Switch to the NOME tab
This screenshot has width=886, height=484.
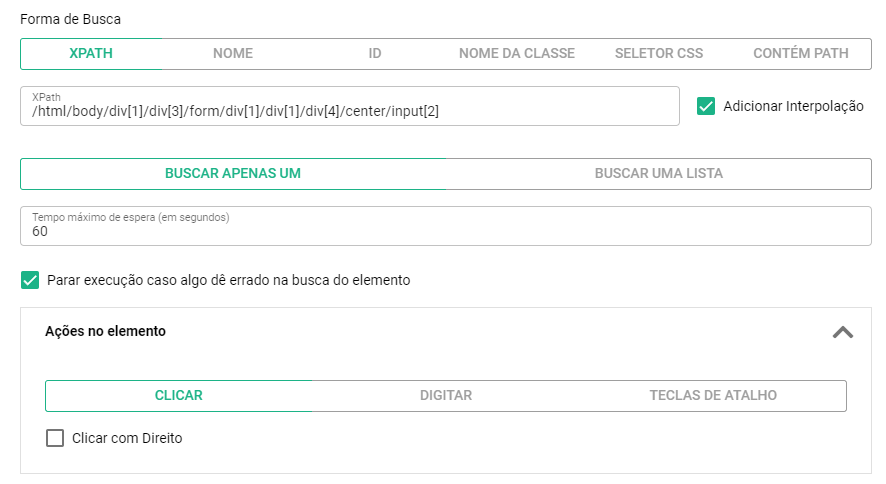point(233,54)
